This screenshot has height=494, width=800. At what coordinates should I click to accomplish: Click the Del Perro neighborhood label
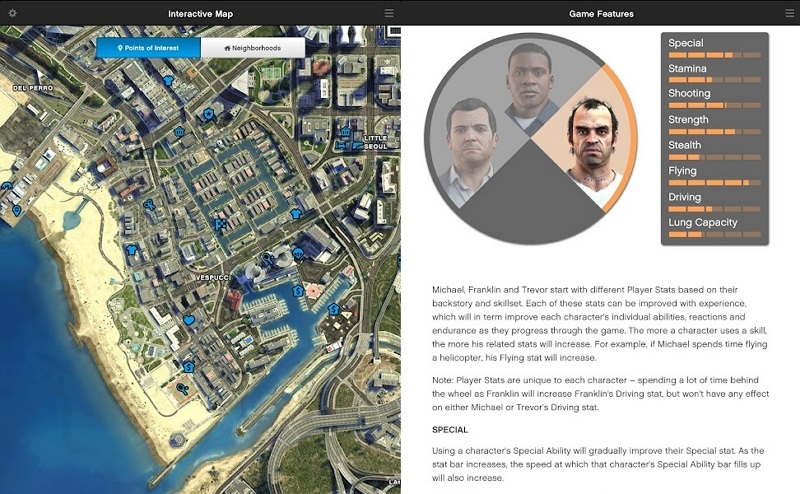[x=33, y=88]
